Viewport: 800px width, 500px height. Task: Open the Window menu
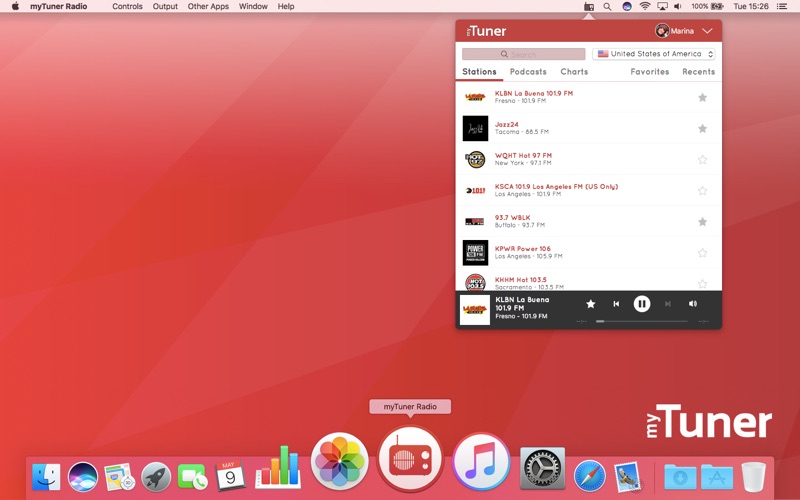[x=253, y=6]
